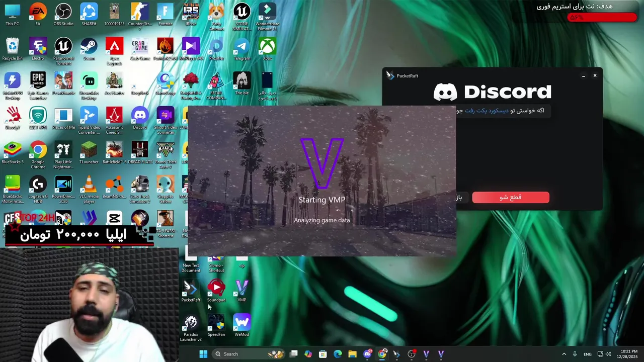The height and width of the screenshot is (362, 644).
Task: Launch Fortnite from the desktop
Action: (x=165, y=14)
